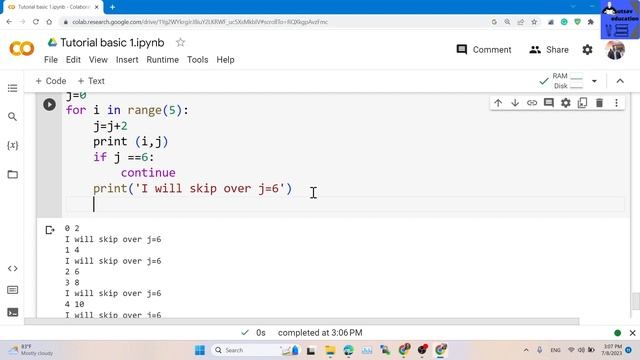640x360 pixels.
Task: Open cell more actions menu
Action: click(x=616, y=103)
